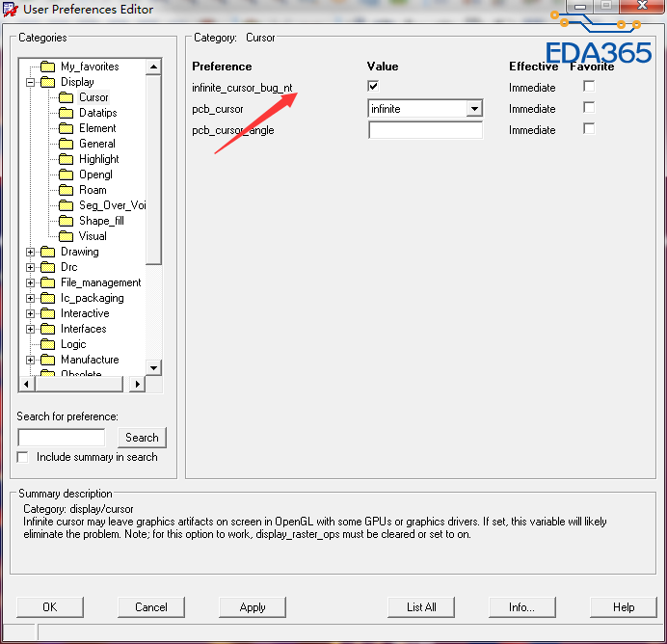Click the Opengl folder icon
The image size is (667, 644).
coord(66,174)
